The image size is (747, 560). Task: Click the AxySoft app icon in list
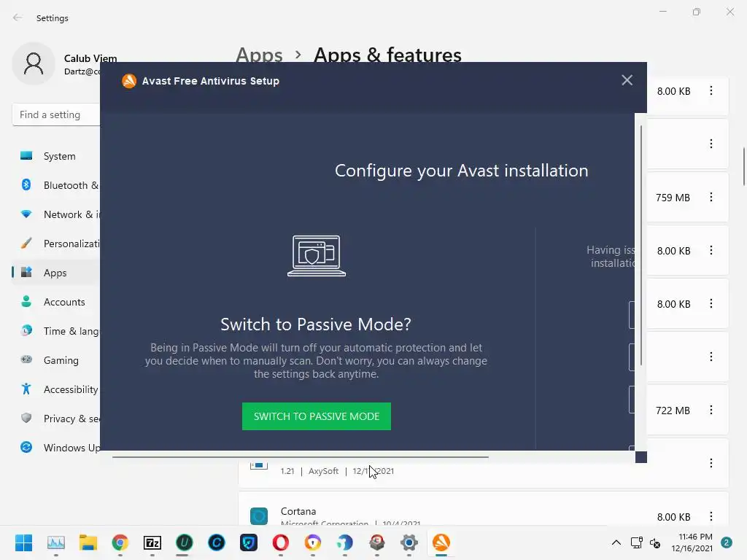[x=259, y=465]
